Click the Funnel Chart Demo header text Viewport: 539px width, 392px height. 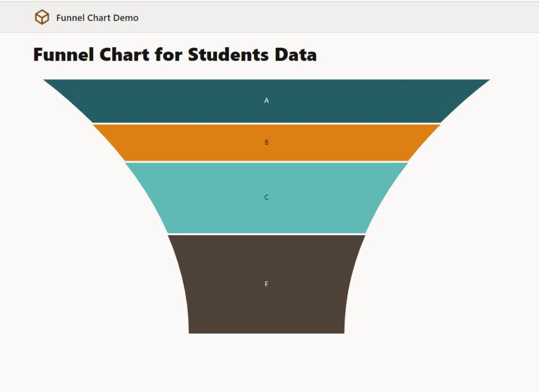point(96,17)
